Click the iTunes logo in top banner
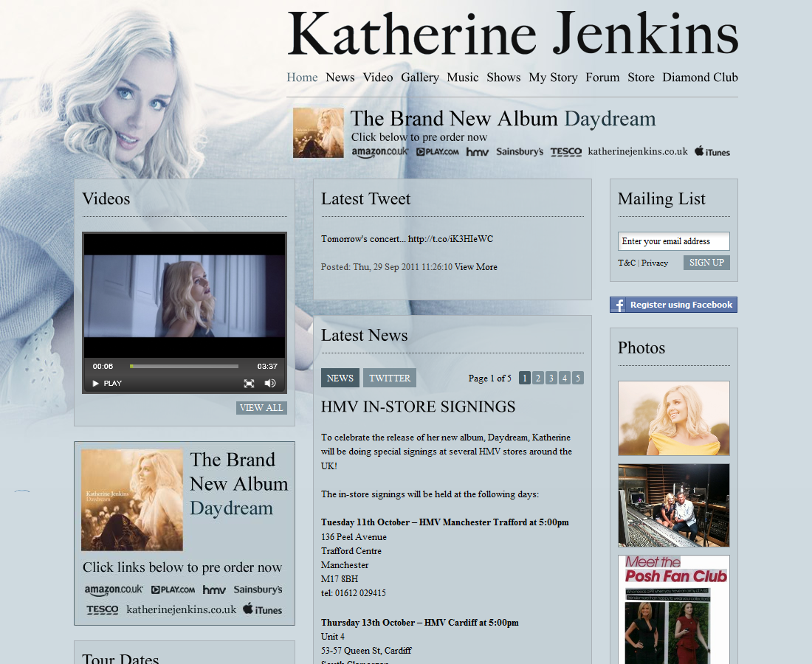This screenshot has height=664, width=812. (x=712, y=151)
